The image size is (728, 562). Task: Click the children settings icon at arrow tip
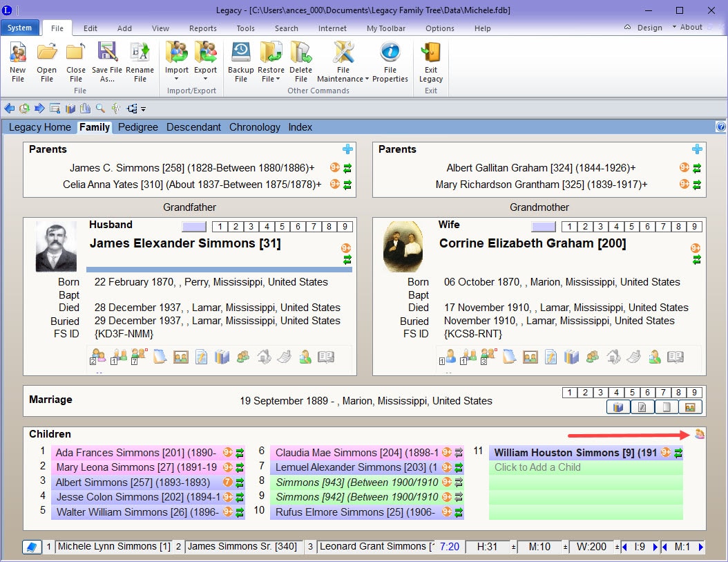(x=699, y=434)
